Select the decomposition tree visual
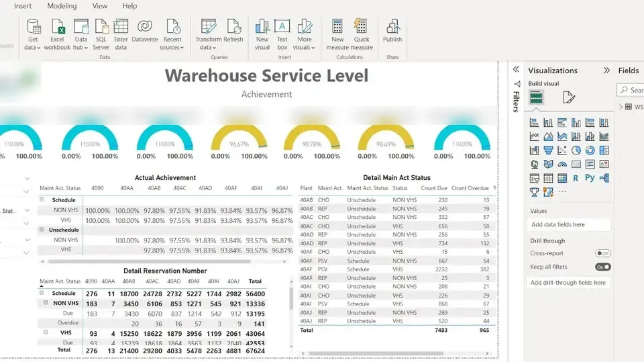644x362 pixels. pyautogui.click(x=604, y=179)
